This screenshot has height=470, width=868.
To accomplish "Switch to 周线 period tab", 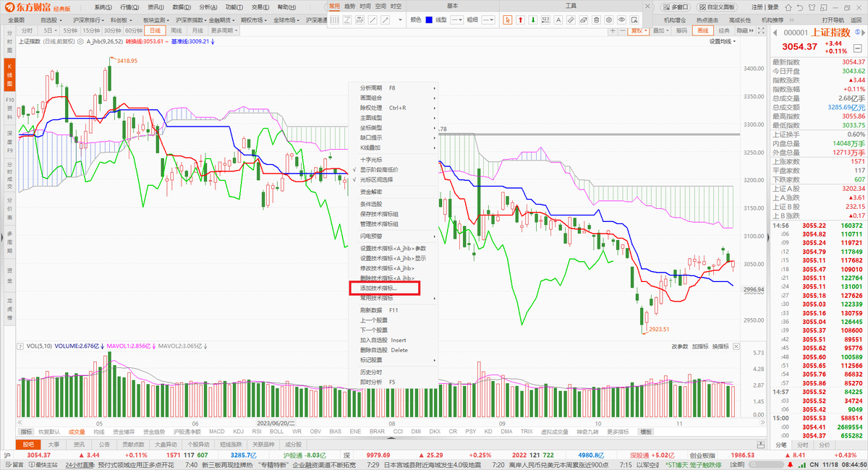I will point(176,30).
